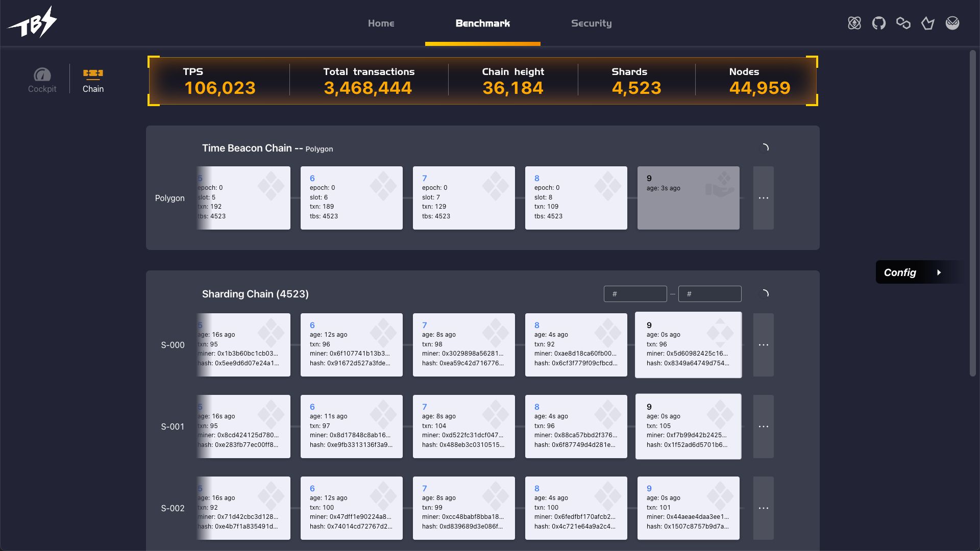
Task: Open the Ethereum atom icon link
Action: click(x=854, y=23)
